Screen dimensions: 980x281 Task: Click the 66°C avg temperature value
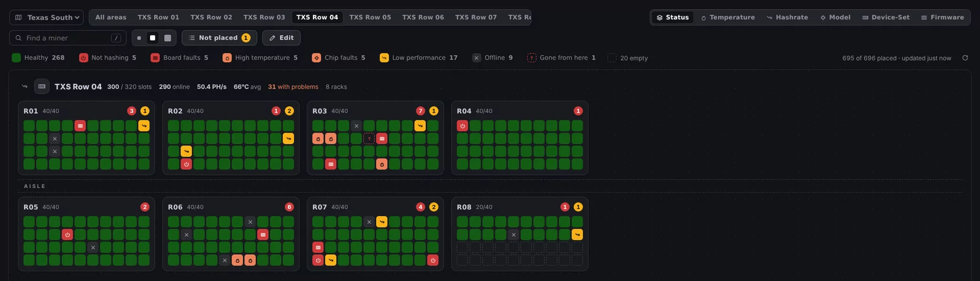click(x=247, y=87)
